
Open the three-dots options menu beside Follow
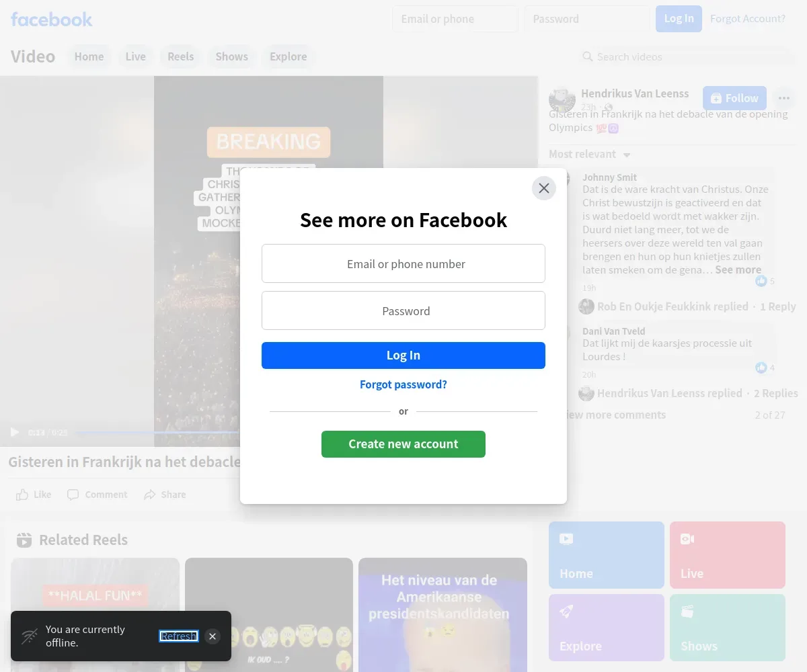pyautogui.click(x=783, y=98)
